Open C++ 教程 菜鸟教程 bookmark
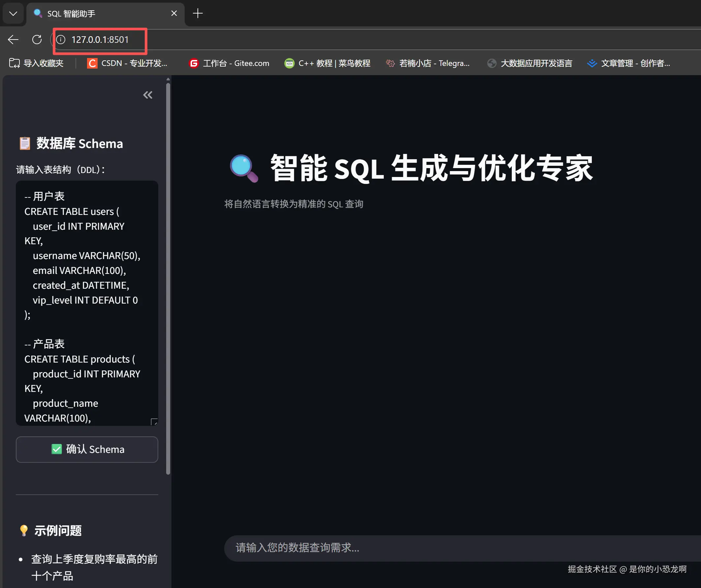The width and height of the screenshot is (701, 588). click(327, 63)
